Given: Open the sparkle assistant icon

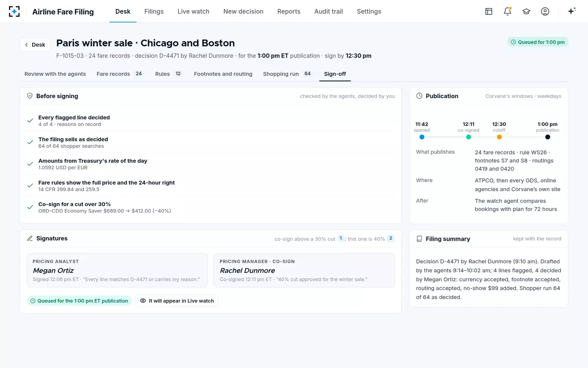Looking at the screenshot, I should coord(572,11).
